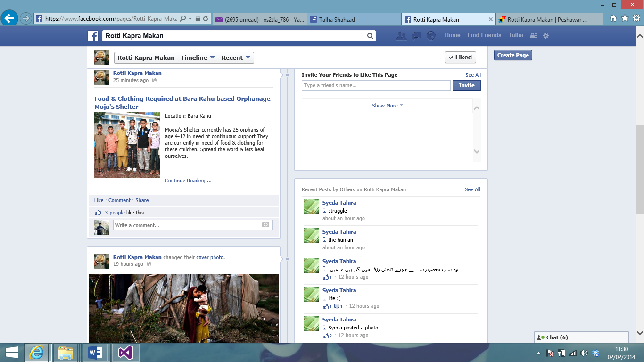Open Facebook friend requests icon
This screenshot has height=362, width=644.
coord(401,35)
